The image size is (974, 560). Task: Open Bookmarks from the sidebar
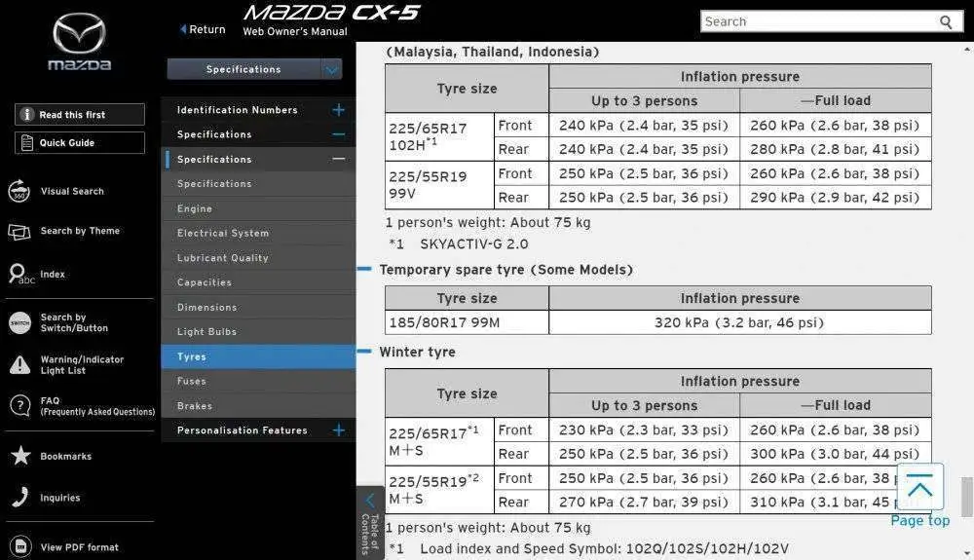pyautogui.click(x=65, y=456)
